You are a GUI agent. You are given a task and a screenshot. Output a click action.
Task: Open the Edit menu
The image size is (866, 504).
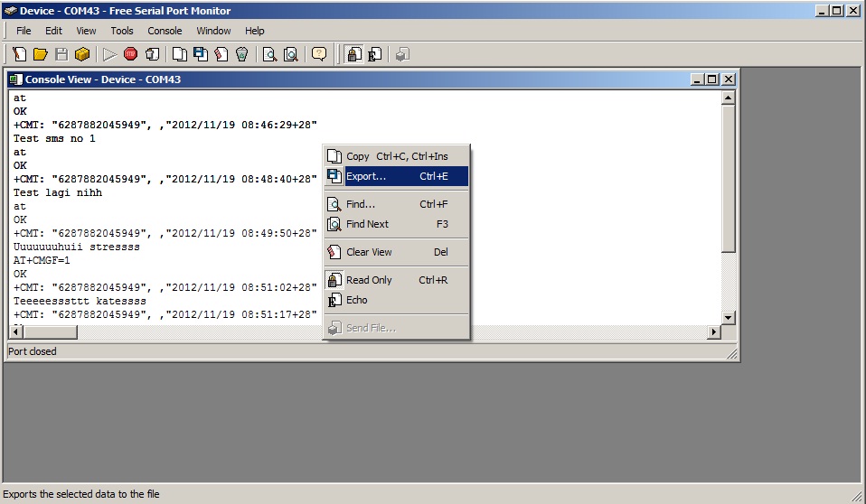click(x=53, y=31)
